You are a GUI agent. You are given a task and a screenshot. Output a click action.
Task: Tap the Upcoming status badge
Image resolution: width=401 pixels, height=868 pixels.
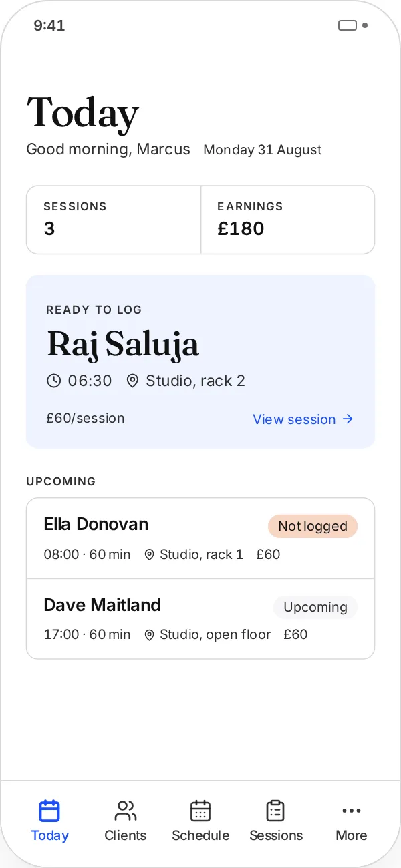(x=315, y=607)
